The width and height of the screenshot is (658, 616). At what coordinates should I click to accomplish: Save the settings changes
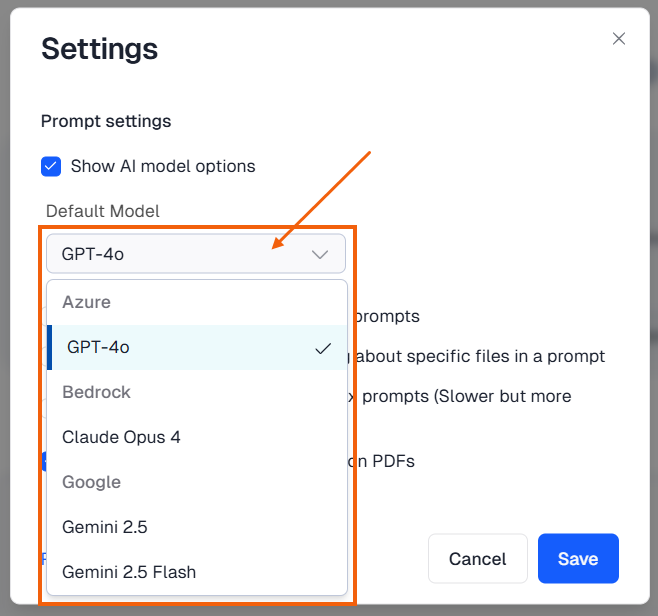[578, 558]
